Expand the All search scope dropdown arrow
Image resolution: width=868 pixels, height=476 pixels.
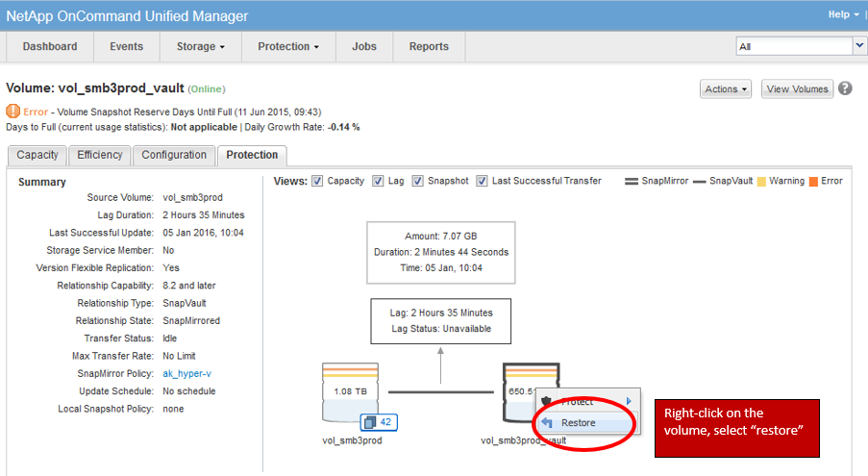pyautogui.click(x=859, y=46)
